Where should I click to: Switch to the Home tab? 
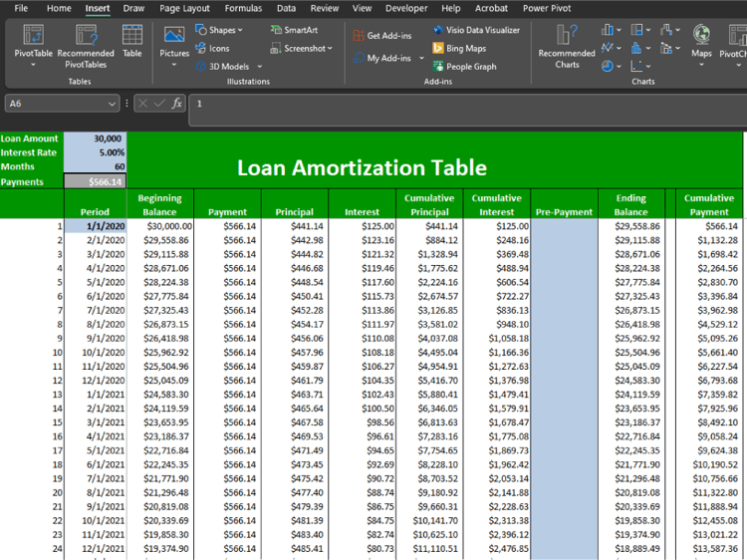[x=59, y=8]
